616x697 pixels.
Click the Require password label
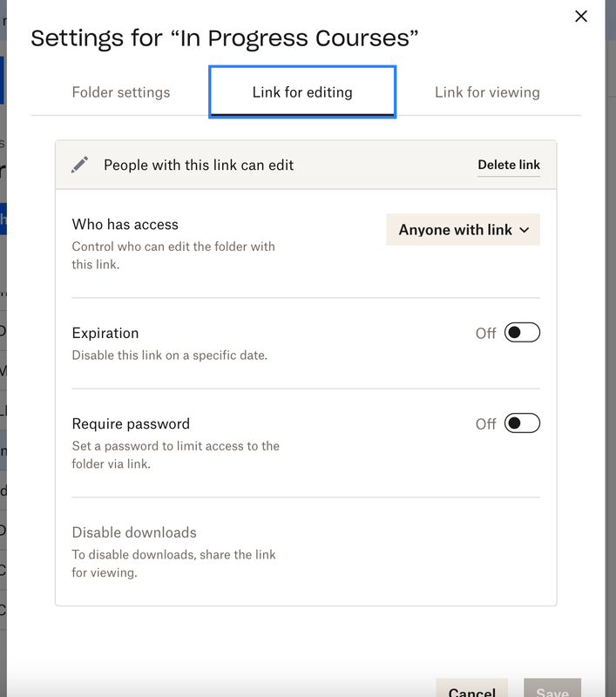(x=131, y=424)
